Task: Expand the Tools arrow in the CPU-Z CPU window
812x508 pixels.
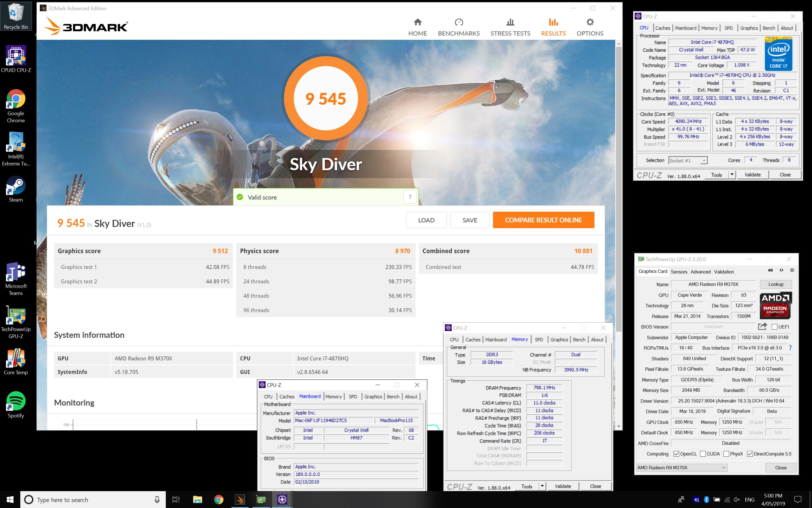Action: pos(732,175)
